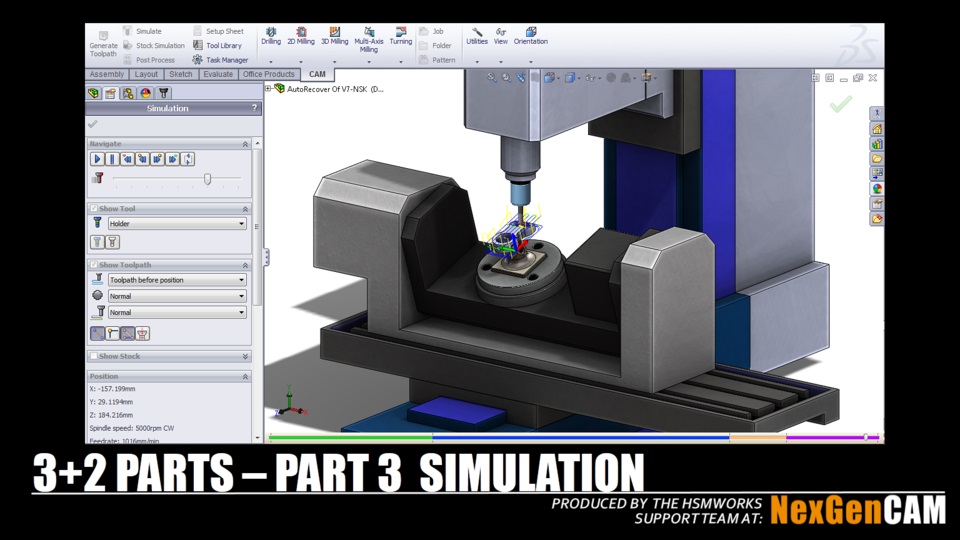The image size is (960, 540).
Task: Switch to the Sketch tab
Action: click(x=181, y=74)
